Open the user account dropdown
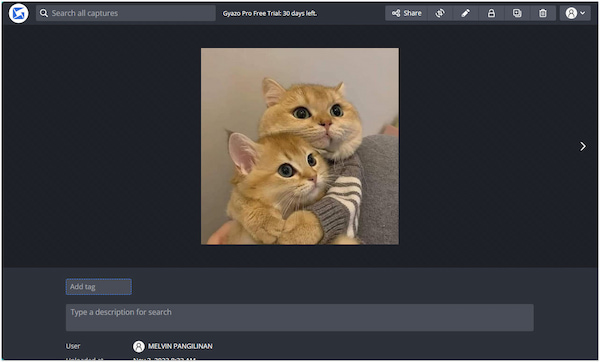Screen dimensions: 600x362 coord(575,13)
